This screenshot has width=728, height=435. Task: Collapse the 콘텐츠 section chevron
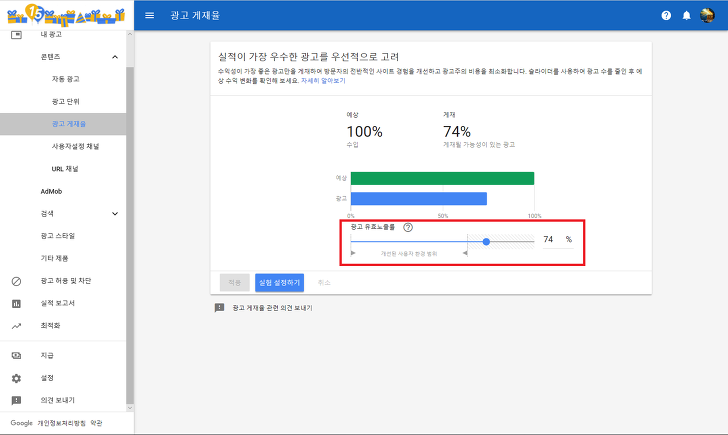click(x=115, y=57)
